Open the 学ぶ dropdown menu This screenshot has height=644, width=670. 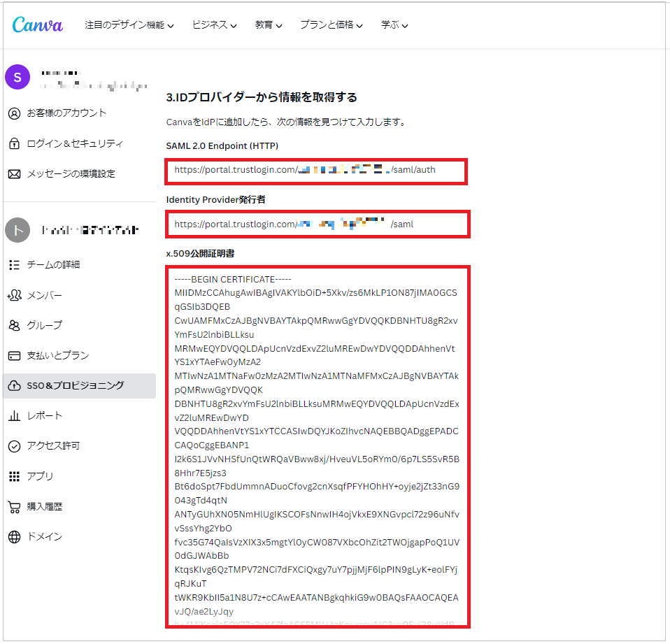click(x=394, y=25)
